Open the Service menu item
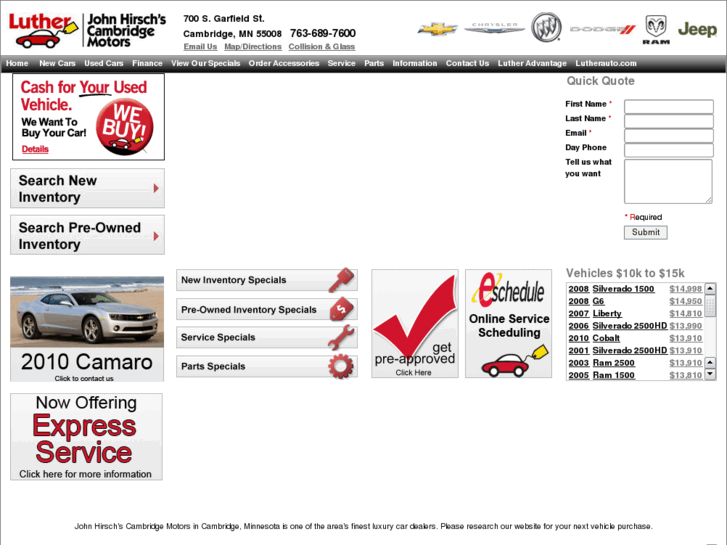The height and width of the screenshot is (545, 727). (x=342, y=64)
